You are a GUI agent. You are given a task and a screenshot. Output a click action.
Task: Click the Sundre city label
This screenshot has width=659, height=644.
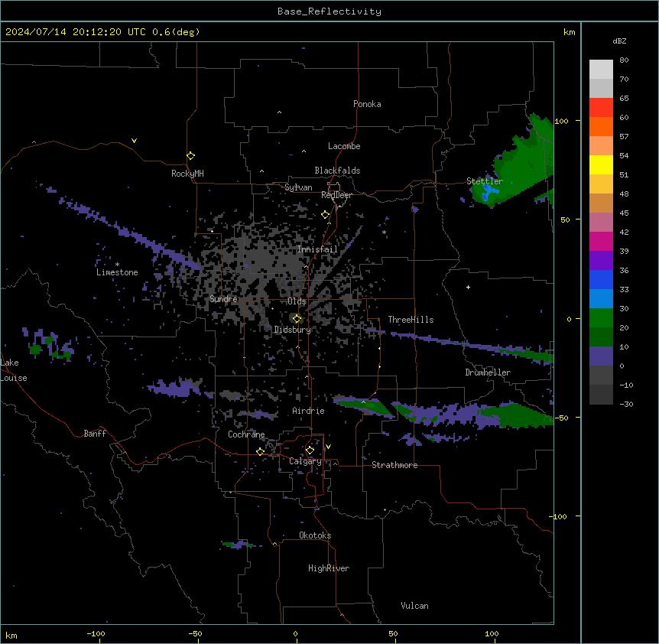[x=223, y=299]
